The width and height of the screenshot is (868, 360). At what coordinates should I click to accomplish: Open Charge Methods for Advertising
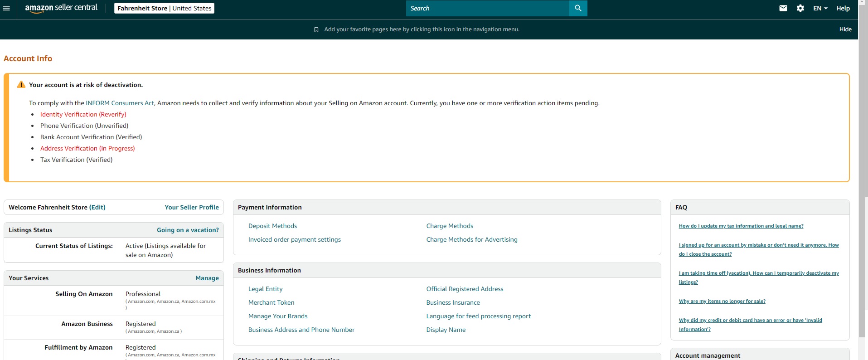point(472,239)
